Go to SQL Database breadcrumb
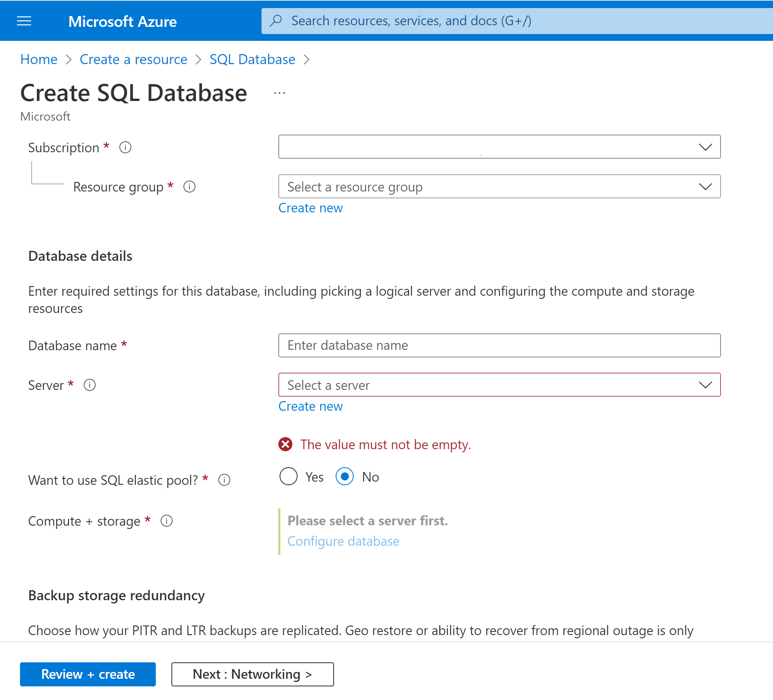Viewport: 773px width, 700px height. (x=252, y=59)
